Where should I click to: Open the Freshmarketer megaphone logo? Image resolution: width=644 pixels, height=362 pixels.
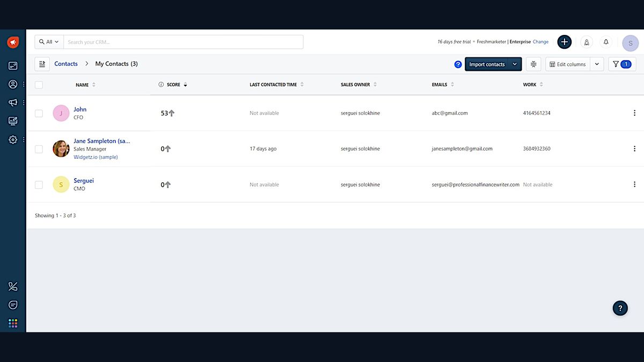coord(13,42)
